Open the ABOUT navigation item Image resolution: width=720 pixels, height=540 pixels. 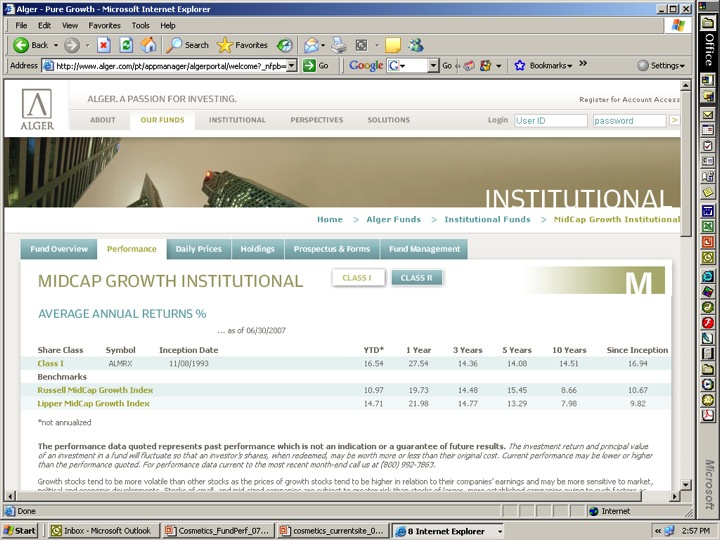click(102, 120)
